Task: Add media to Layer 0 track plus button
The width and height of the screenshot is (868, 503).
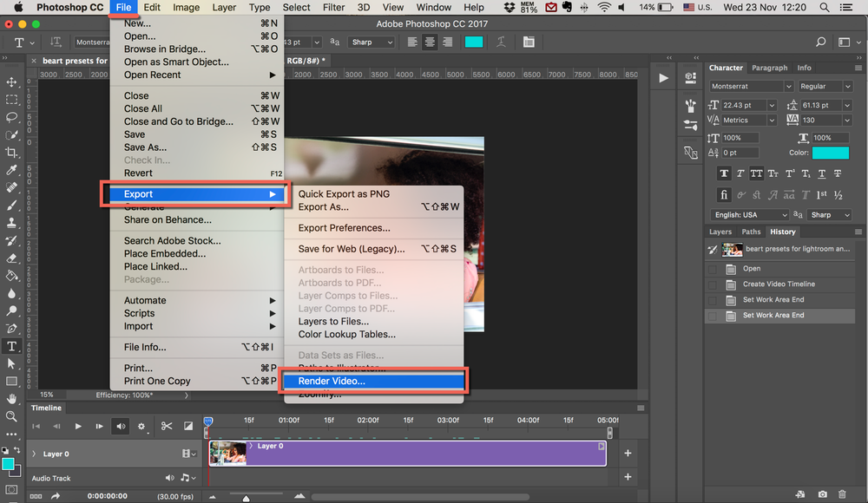Action: [x=628, y=454]
